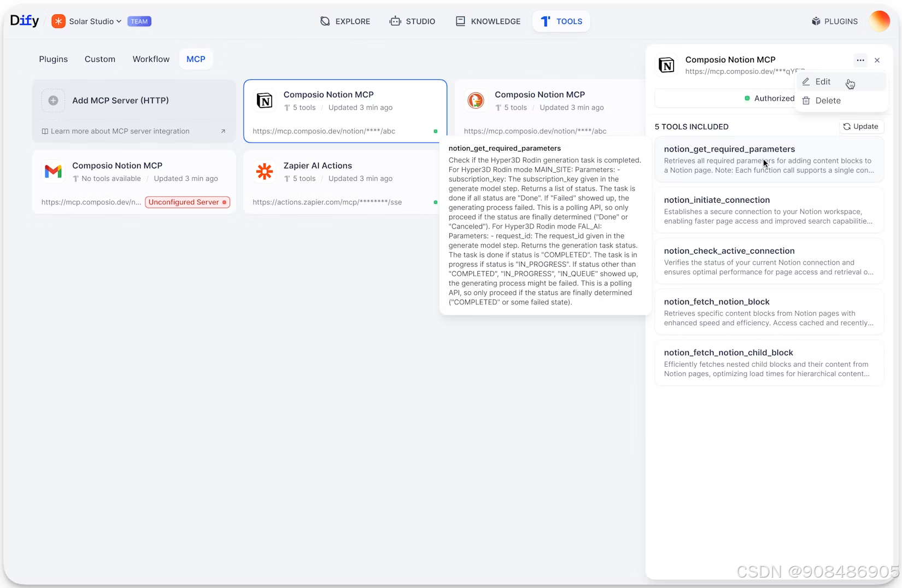Click the Update tools button
Viewport: 902px width, 588px height.
(861, 126)
